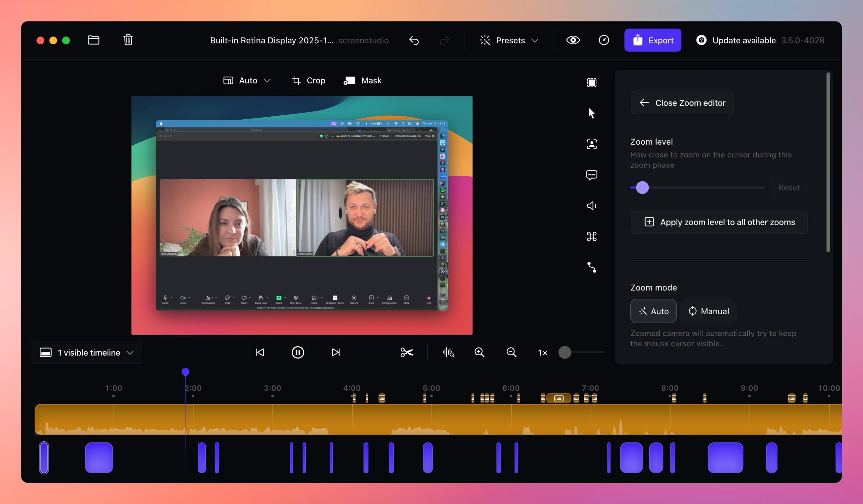Viewport: 863px width, 504px height.
Task: Click the Zoom level slider handle
Action: (642, 188)
